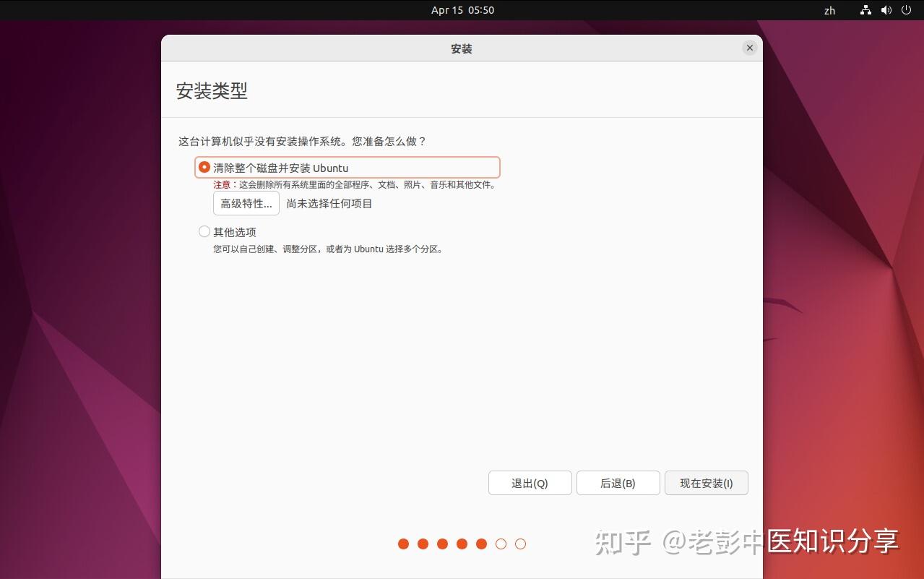Image resolution: width=924 pixels, height=579 pixels.
Task: Click '后退(B)' to go back
Action: (x=618, y=483)
